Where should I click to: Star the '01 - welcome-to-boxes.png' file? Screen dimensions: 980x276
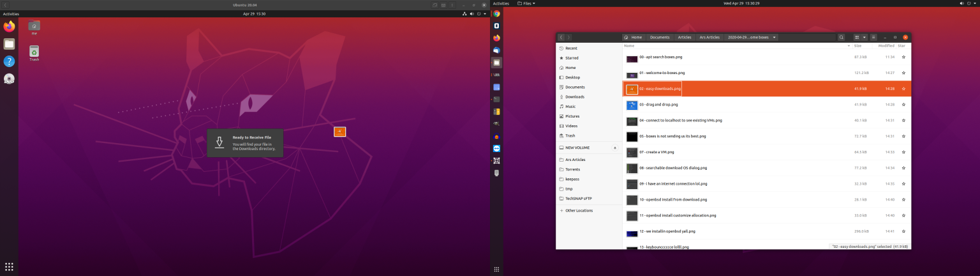coord(903,73)
